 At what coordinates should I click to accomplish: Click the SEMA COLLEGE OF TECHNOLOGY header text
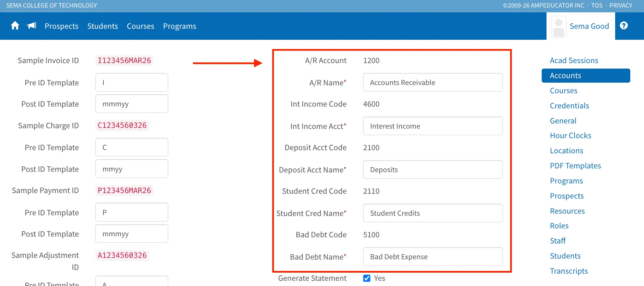point(51,5)
